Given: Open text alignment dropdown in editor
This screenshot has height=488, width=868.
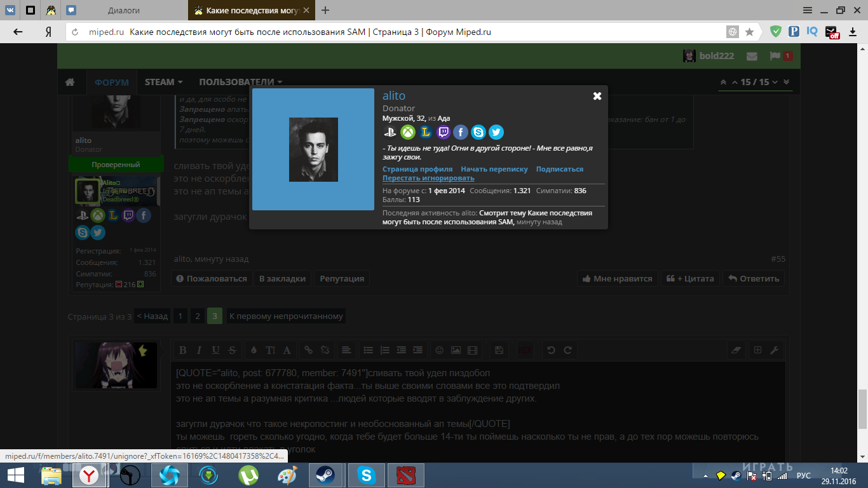Looking at the screenshot, I should 346,350.
